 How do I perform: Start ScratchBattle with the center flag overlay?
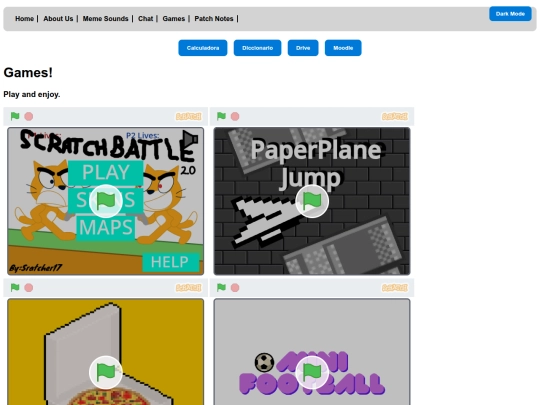(106, 201)
